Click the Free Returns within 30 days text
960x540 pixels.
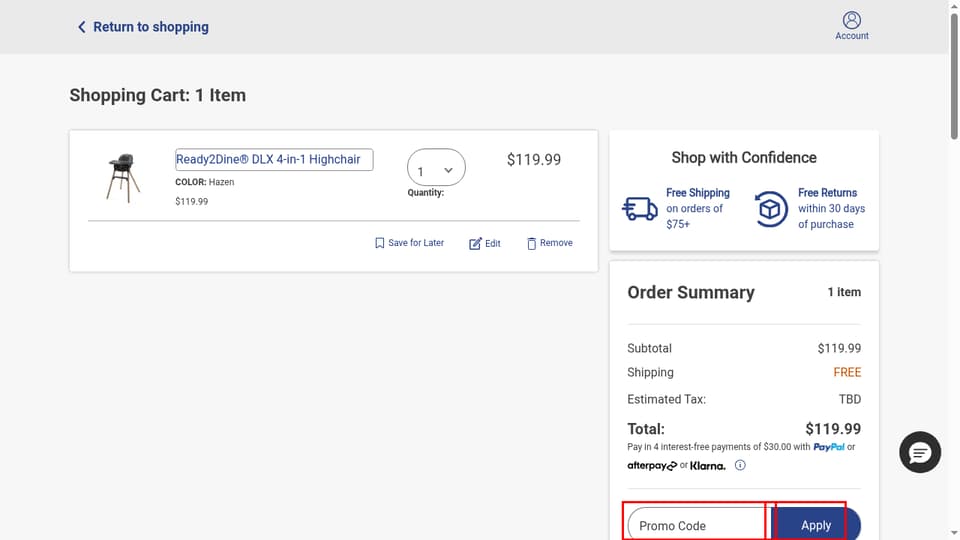coord(831,208)
